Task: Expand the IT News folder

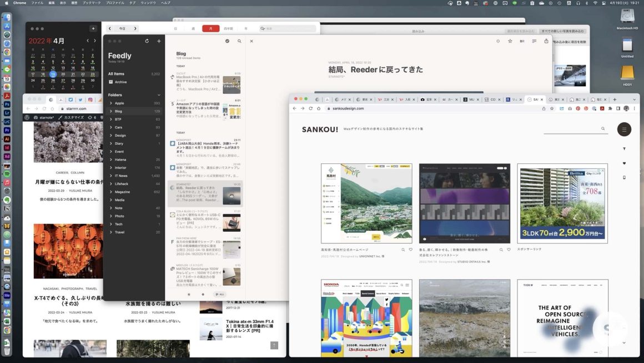Action: tap(111, 176)
